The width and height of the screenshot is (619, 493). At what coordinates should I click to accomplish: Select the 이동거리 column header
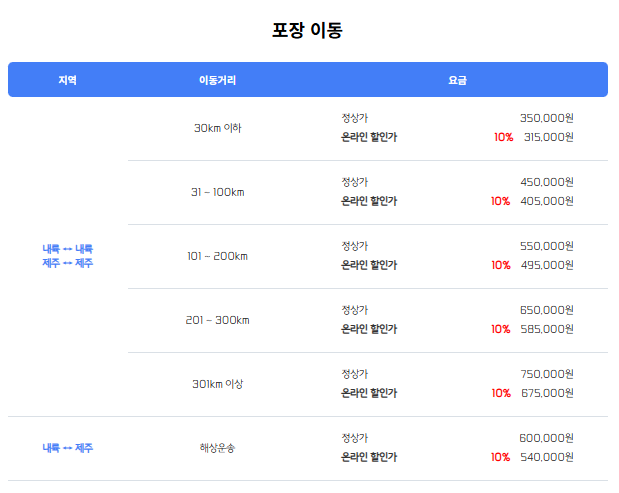(217, 80)
